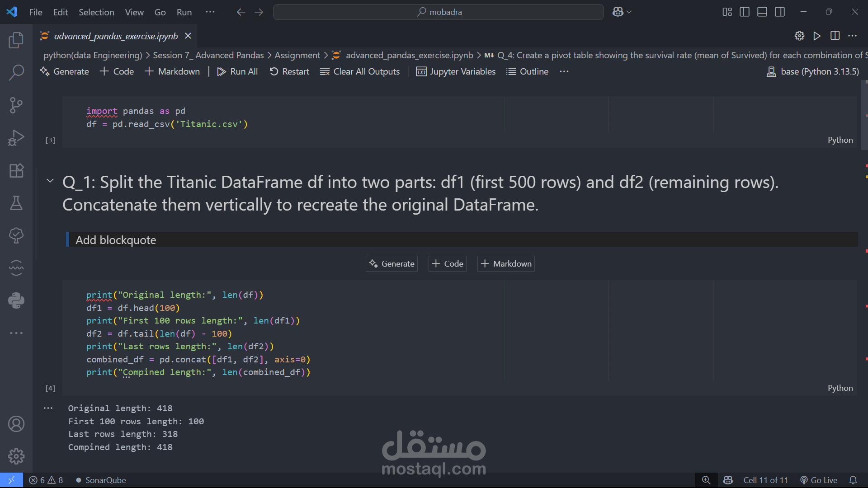The width and height of the screenshot is (868, 488).
Task: Open Jupyter Variables panel
Action: (456, 71)
